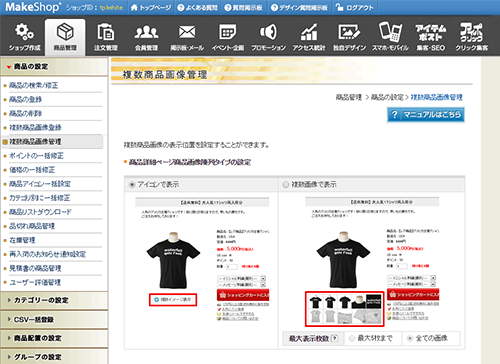Open 掲示板・メール envelope icon
500x364 pixels.
tap(187, 37)
